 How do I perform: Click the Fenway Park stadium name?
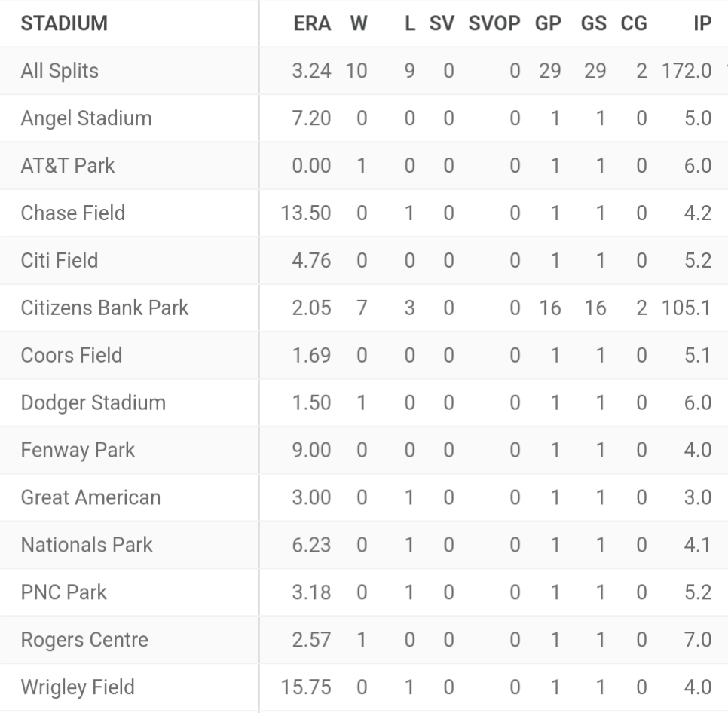(x=78, y=450)
